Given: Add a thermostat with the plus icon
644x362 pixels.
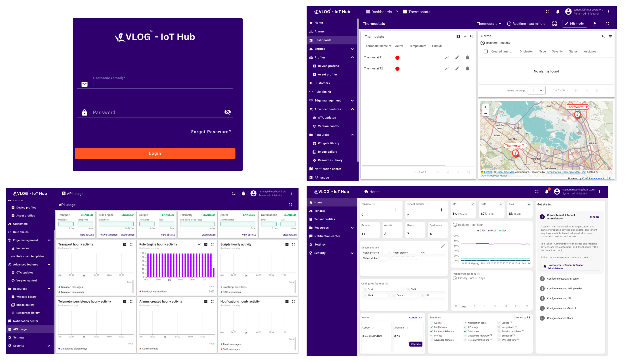Looking at the screenshot, I should pyautogui.click(x=465, y=36).
